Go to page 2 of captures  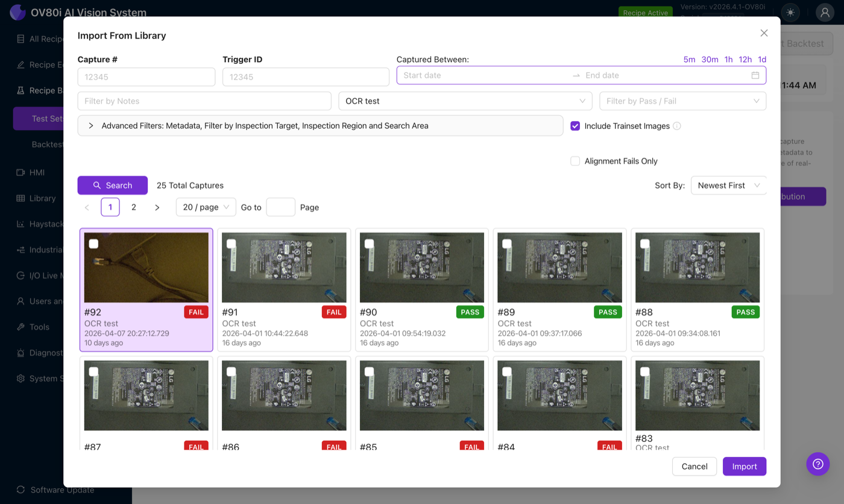[x=134, y=207]
